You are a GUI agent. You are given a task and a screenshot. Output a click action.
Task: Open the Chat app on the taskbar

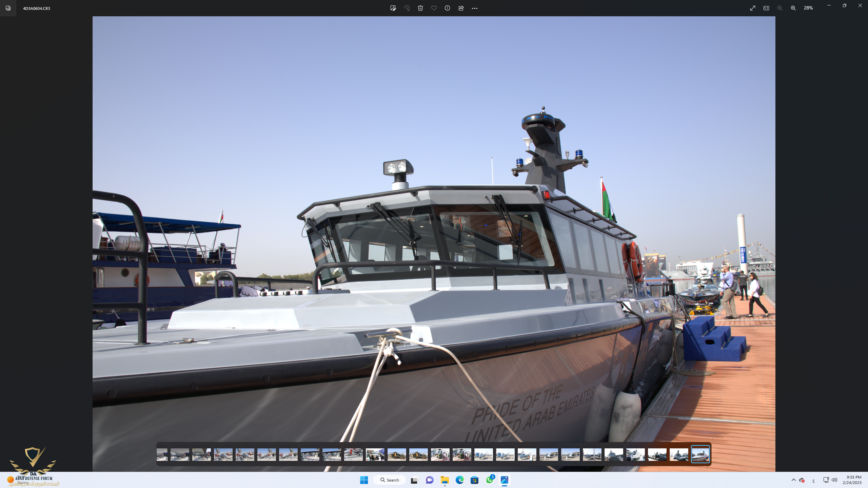[430, 480]
